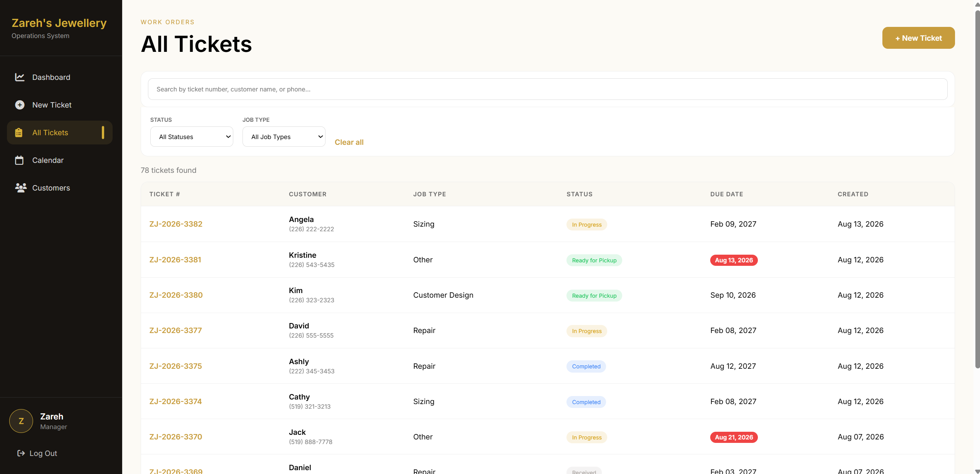
Task: Click Completed badge on Cathy's ticket
Action: 586,402
